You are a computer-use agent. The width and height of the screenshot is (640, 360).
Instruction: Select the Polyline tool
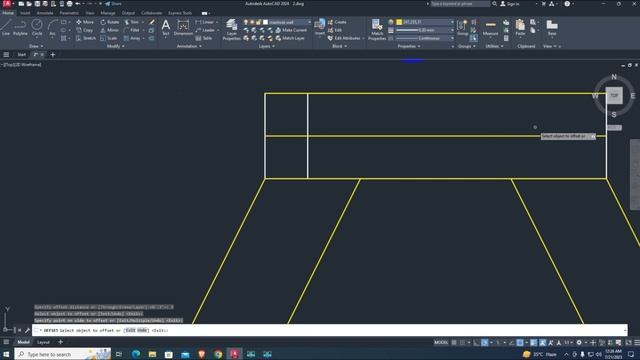(20, 28)
